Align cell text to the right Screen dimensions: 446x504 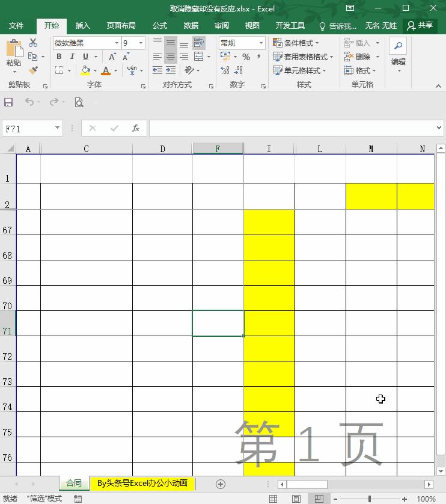tap(184, 57)
